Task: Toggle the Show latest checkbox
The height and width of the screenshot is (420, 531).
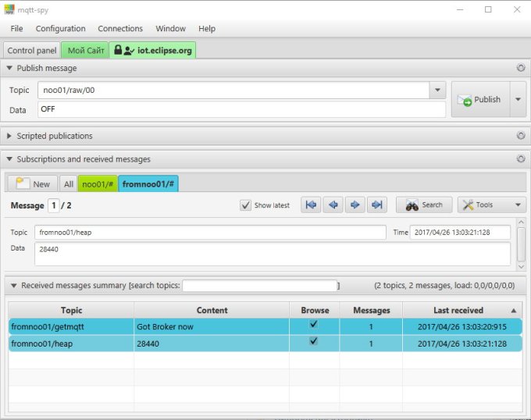Action: [246, 206]
